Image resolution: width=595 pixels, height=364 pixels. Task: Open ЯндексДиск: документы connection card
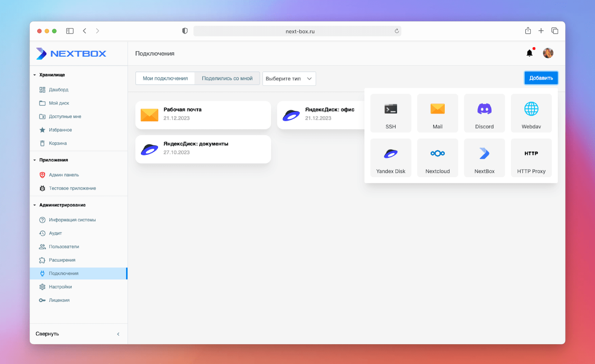(203, 149)
